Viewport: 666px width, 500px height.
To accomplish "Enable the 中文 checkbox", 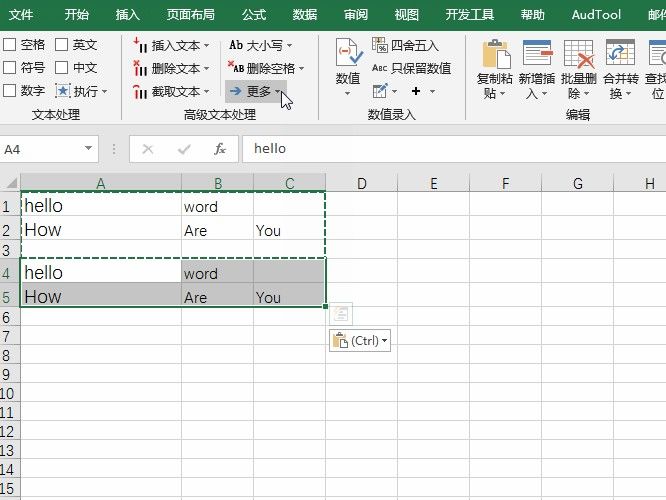I will (x=61, y=67).
